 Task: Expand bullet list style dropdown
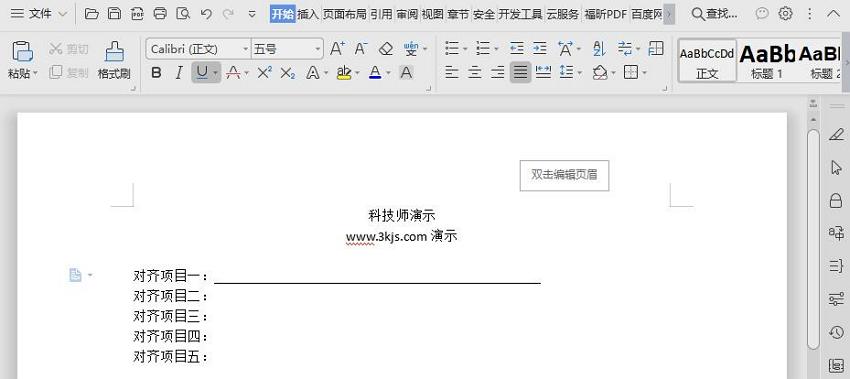(466, 49)
